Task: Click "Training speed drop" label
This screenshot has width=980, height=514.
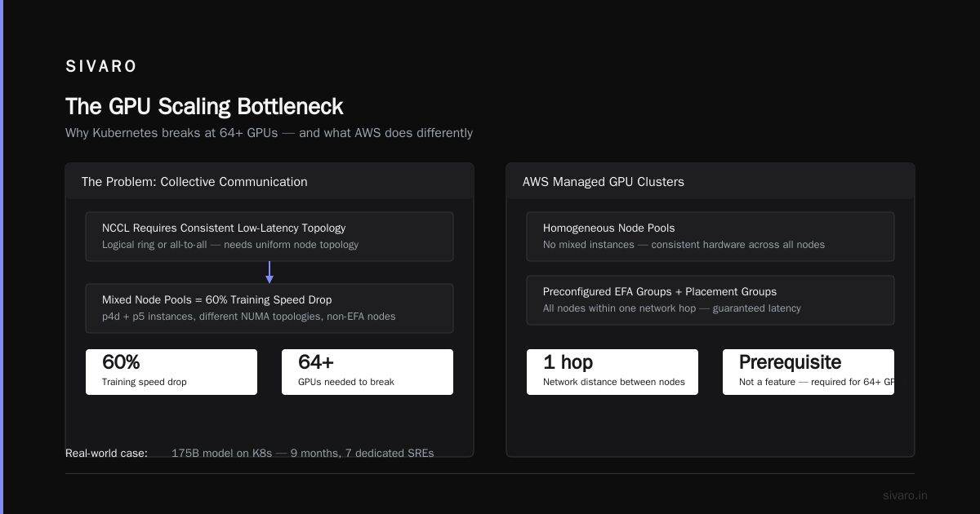Action: click(x=145, y=382)
